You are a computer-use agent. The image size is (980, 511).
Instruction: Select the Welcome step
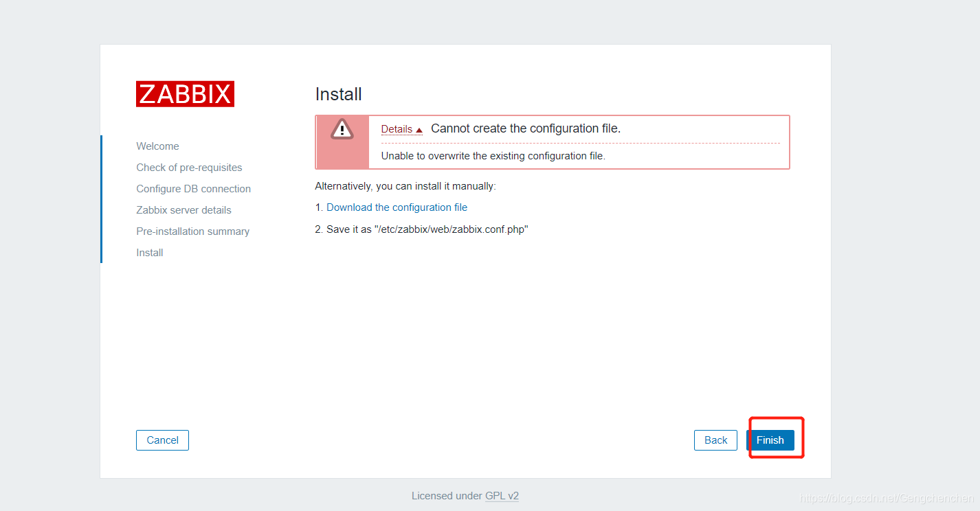(157, 146)
